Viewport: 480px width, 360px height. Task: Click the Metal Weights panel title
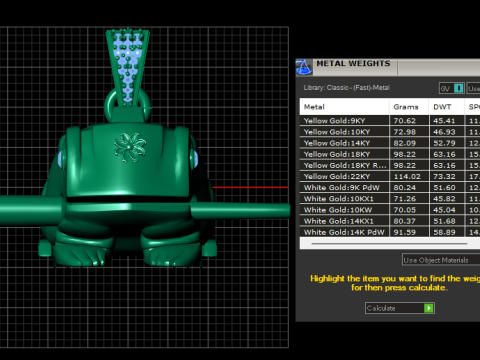353,63
